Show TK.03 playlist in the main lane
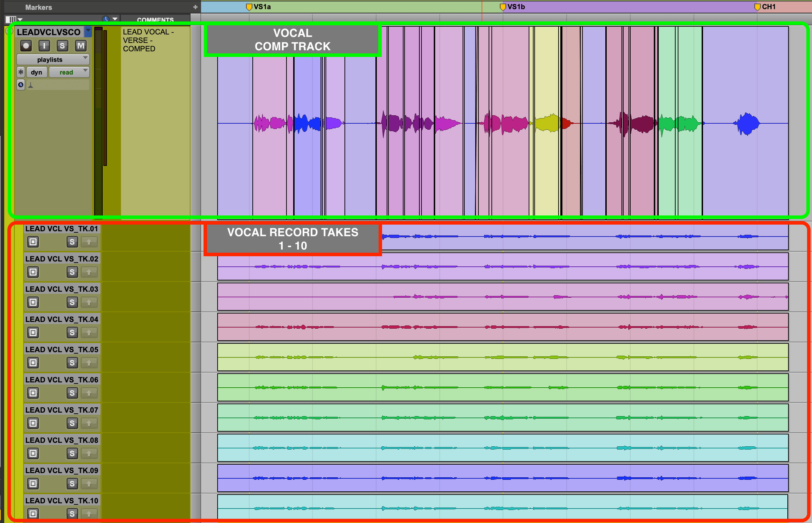The height and width of the screenshot is (523, 812). tap(33, 302)
